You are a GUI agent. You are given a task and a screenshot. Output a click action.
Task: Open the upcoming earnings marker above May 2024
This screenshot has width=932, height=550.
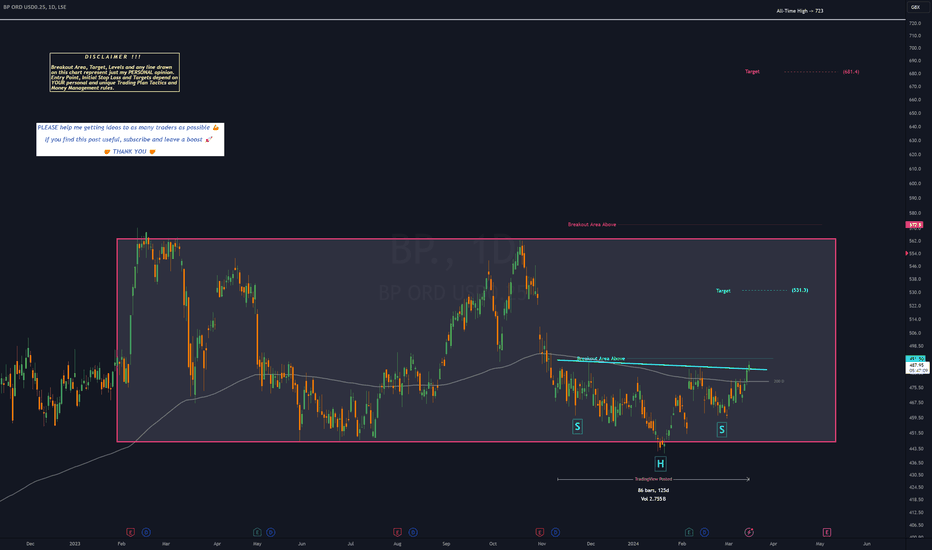[x=826, y=532]
